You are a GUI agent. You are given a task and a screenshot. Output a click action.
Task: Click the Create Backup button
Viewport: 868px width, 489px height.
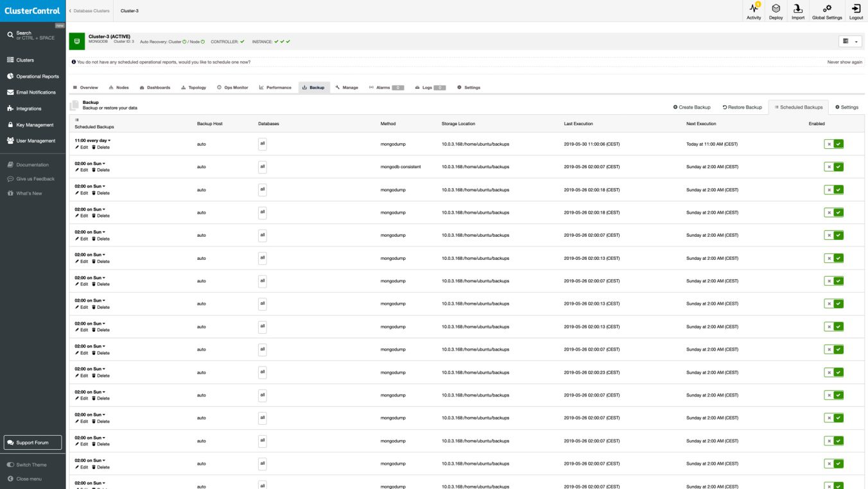pyautogui.click(x=691, y=107)
